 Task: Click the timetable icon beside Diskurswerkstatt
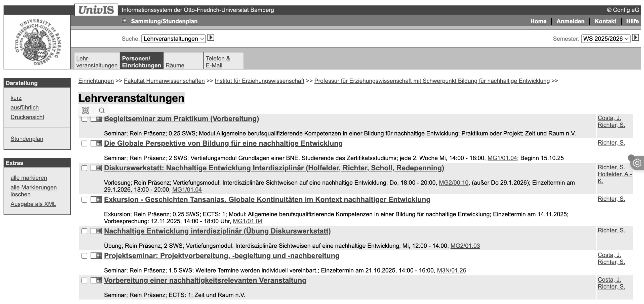click(96, 168)
